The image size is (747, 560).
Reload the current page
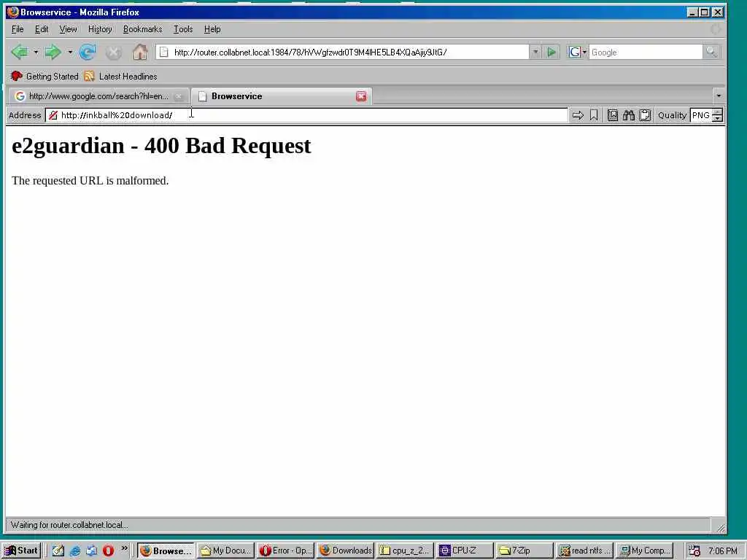pos(88,52)
